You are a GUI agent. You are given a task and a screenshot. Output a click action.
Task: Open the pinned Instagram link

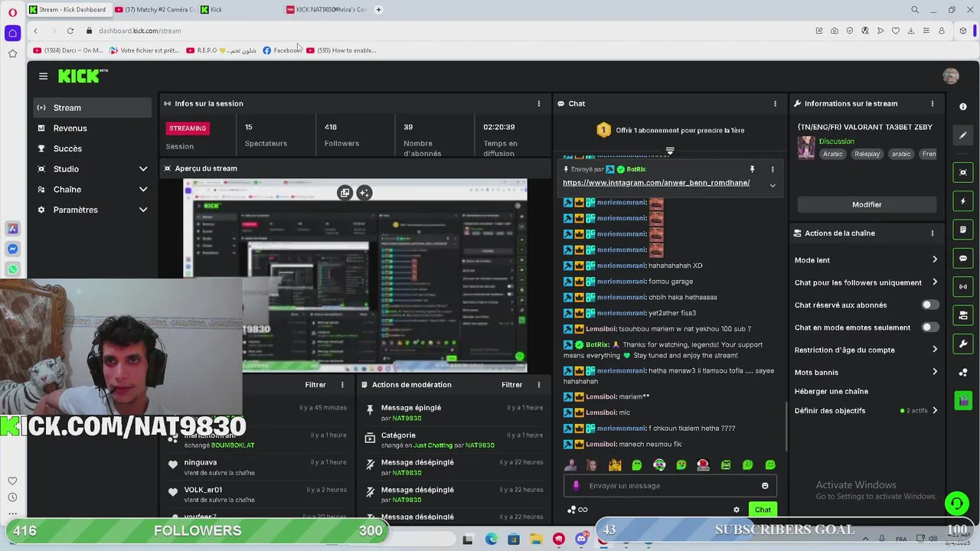656,183
